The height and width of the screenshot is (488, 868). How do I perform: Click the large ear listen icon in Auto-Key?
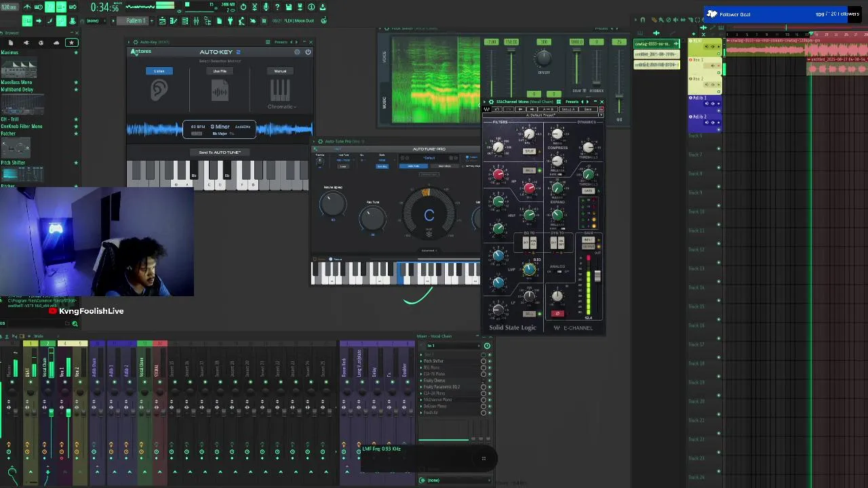pyautogui.click(x=159, y=90)
